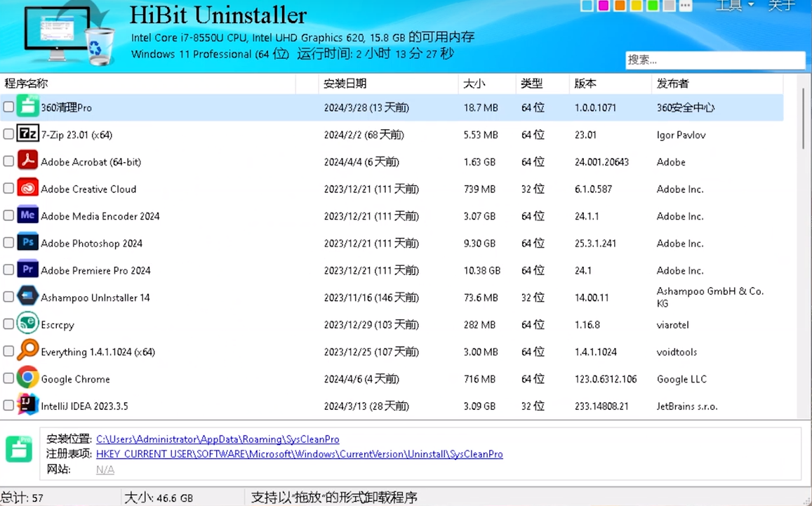Tick the checkbox for Adobe Premiere Pro 2024
Viewport: 812px width, 506px height.
click(8, 269)
